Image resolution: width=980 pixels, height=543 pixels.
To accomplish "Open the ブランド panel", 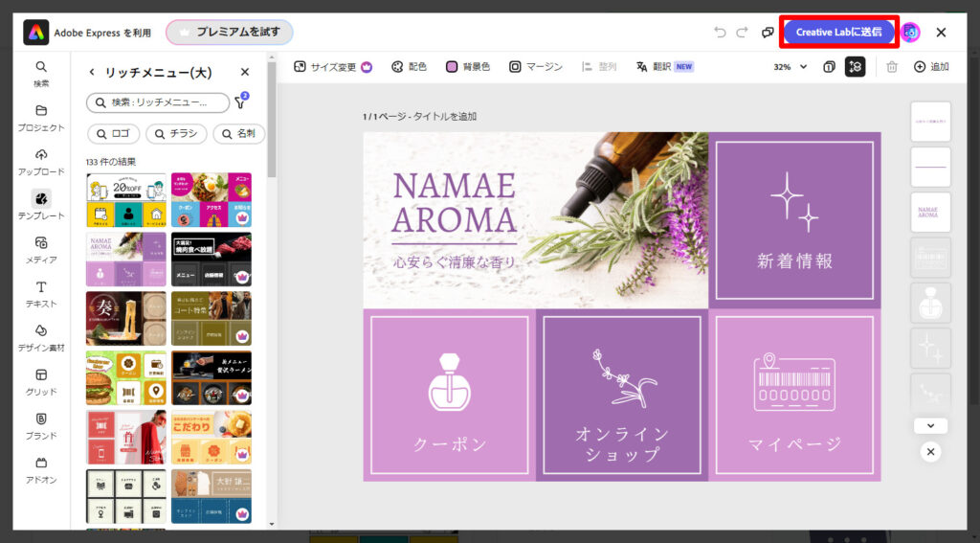I will pyautogui.click(x=41, y=425).
